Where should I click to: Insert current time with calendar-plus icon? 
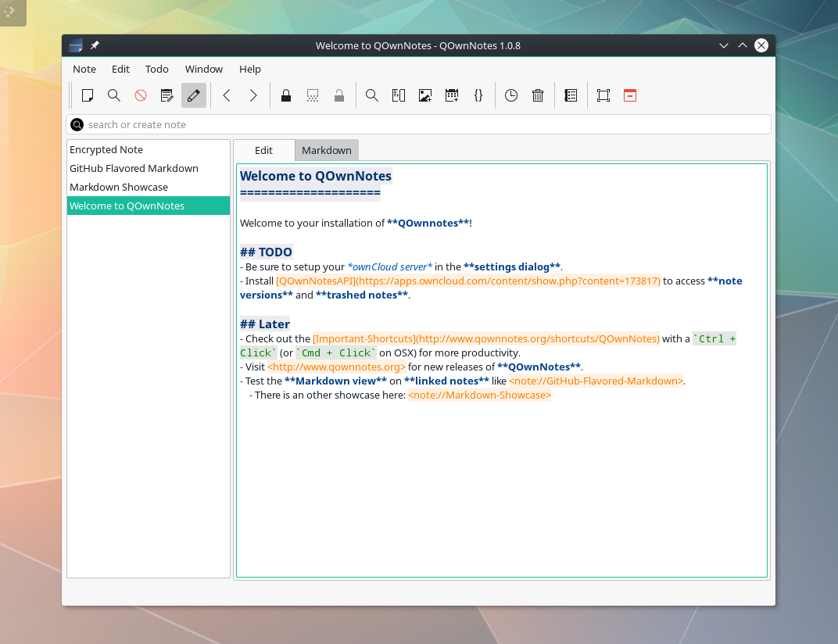click(452, 95)
